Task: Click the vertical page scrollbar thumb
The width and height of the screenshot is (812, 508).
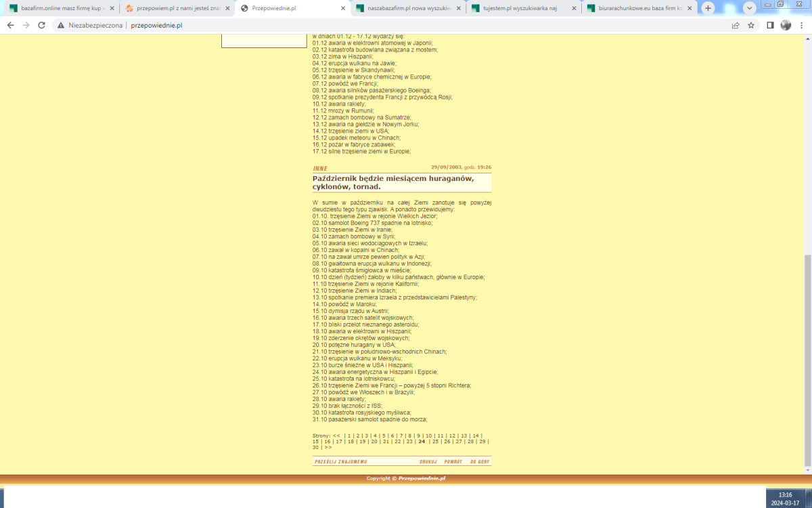Action: click(807, 359)
